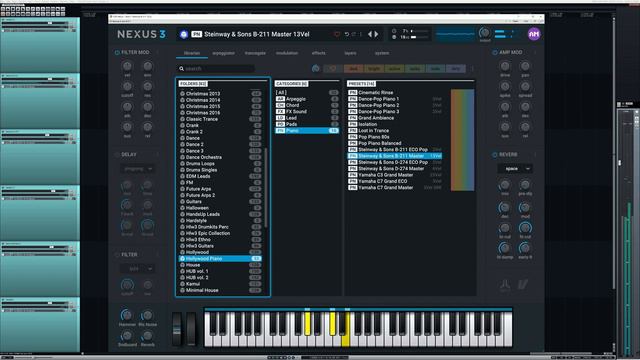This screenshot has width=640, height=360.
Task: Open Reverb section three-dot menu
Action: [x=535, y=155]
